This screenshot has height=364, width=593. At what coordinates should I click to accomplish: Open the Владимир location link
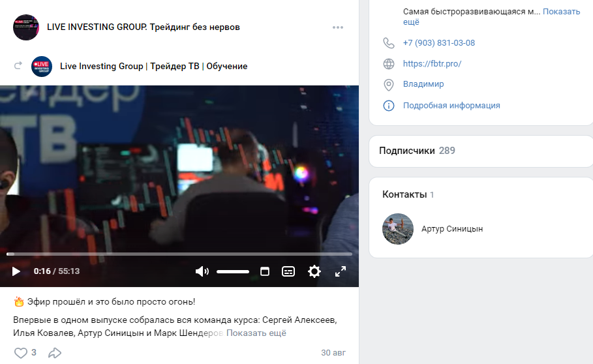pos(423,84)
